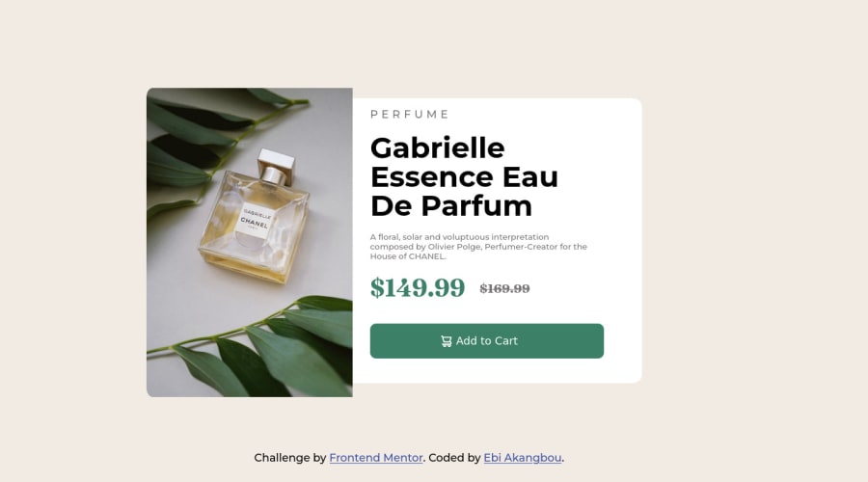This screenshot has height=482, width=868.
Task: Click the square bottle cap in the photo
Action: (x=275, y=163)
